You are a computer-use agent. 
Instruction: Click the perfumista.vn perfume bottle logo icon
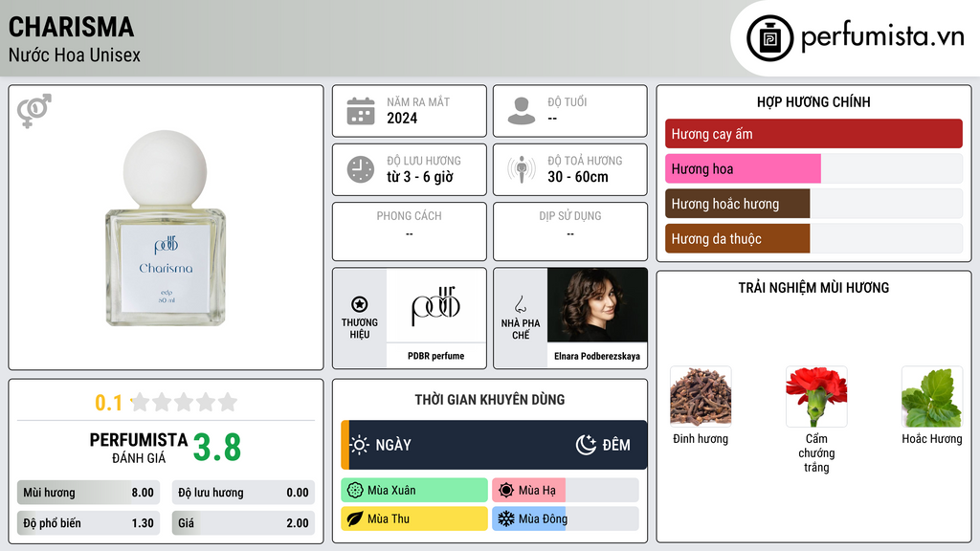coord(769,38)
